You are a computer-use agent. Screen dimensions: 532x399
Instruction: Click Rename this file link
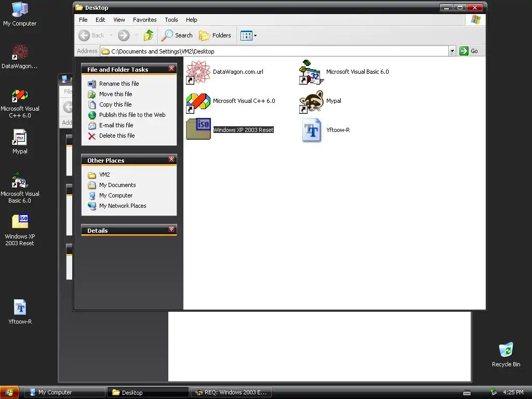(x=119, y=84)
